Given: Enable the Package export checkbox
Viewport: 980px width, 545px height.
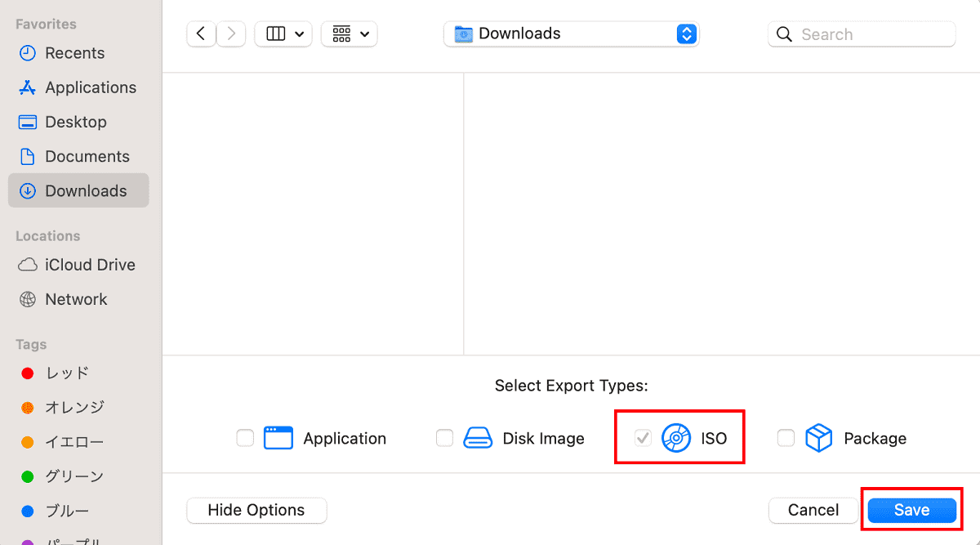Looking at the screenshot, I should click(786, 438).
